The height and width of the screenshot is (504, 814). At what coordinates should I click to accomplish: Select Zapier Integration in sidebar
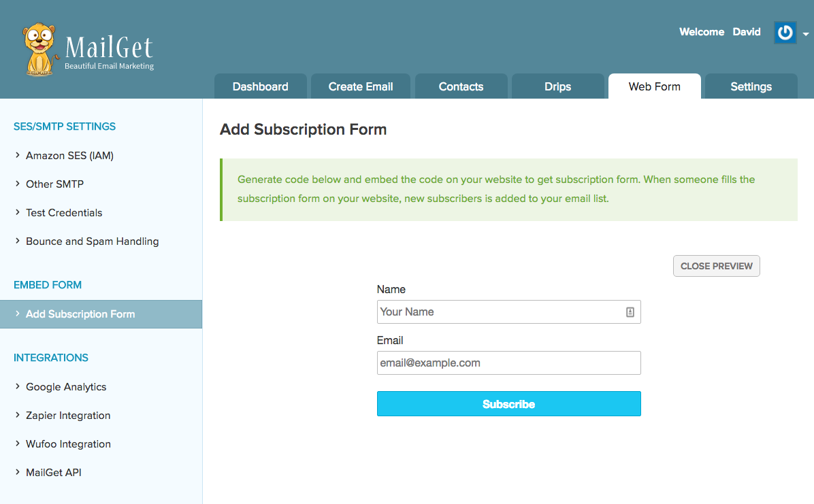(x=68, y=416)
